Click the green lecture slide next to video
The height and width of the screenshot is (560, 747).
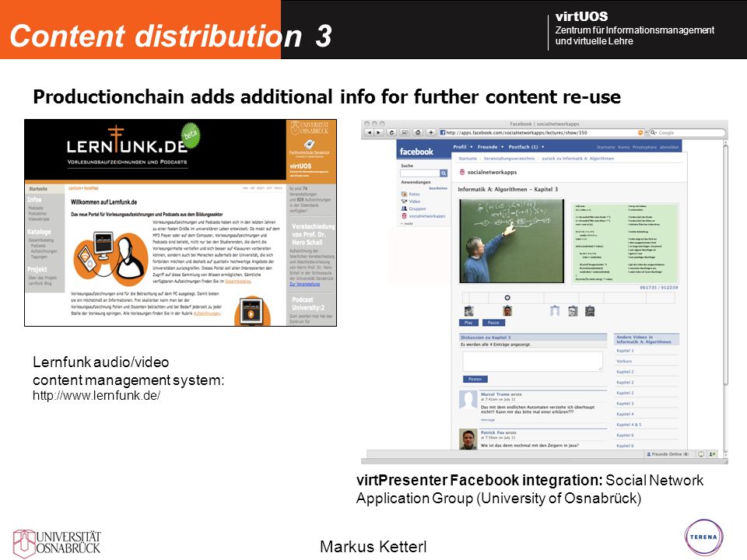[x=626, y=243]
